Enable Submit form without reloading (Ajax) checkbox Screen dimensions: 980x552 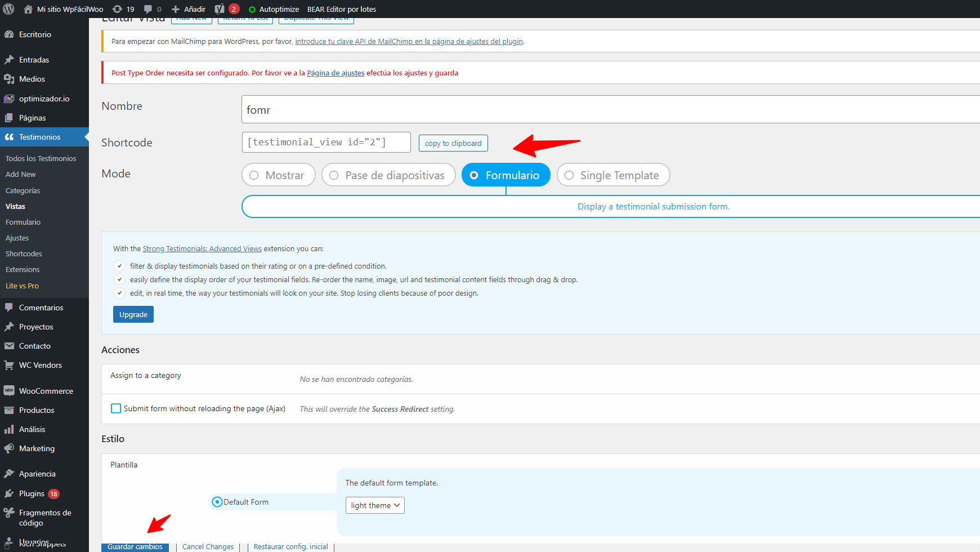tap(116, 408)
